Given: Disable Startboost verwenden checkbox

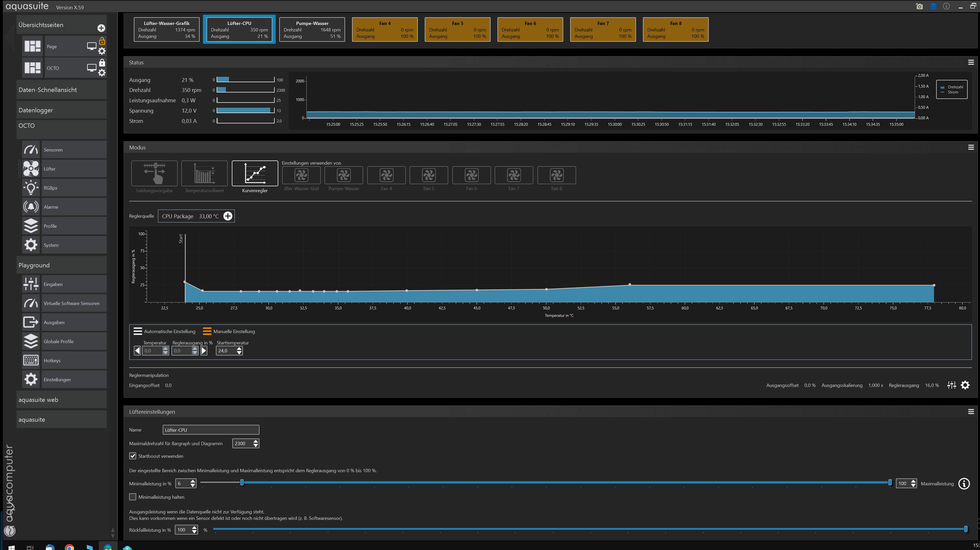Looking at the screenshot, I should pos(133,456).
